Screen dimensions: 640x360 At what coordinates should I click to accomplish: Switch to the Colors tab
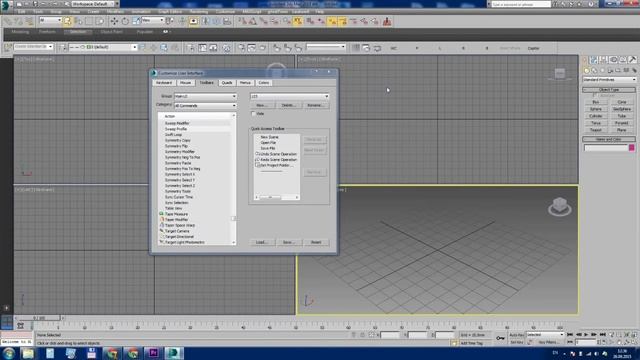[264, 82]
